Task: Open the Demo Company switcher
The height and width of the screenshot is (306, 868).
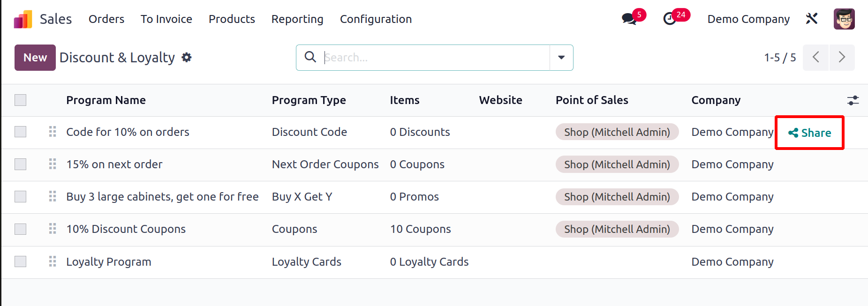Action: [748, 19]
